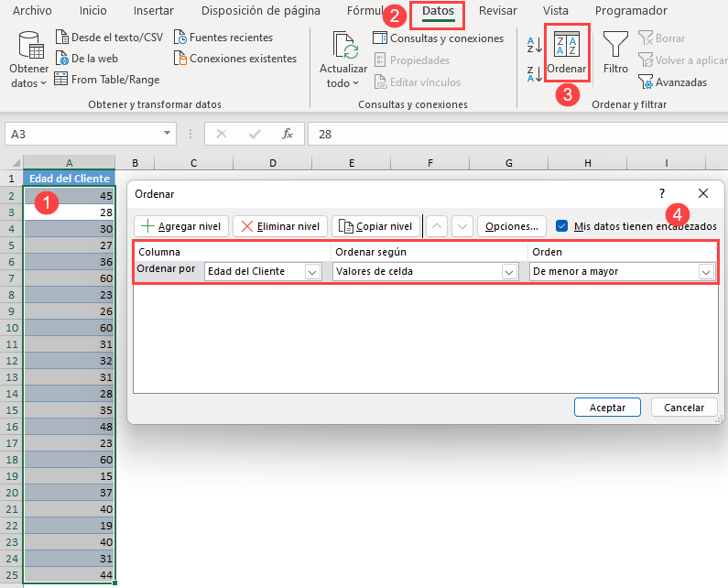This screenshot has height=588, width=728.
Task: Select column B header
Action: (135, 162)
